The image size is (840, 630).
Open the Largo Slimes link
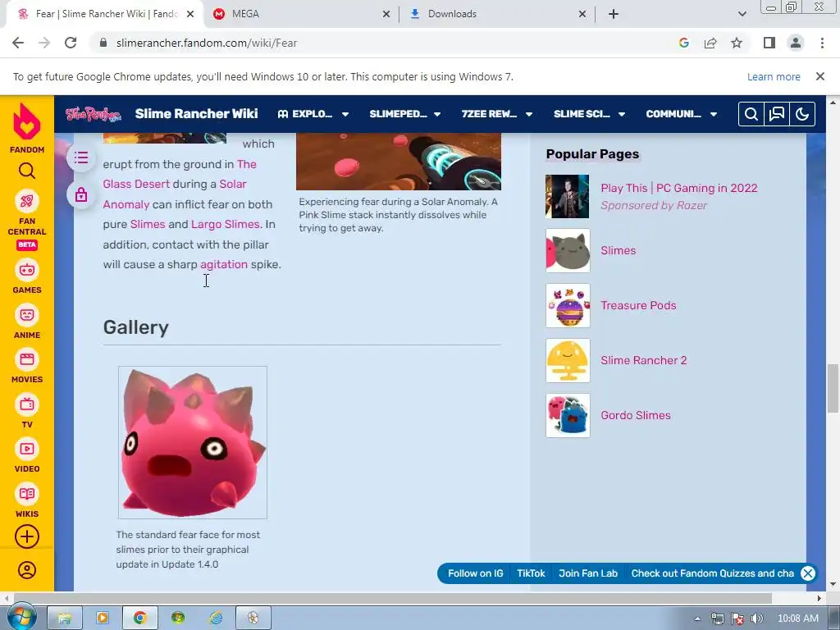[225, 224]
